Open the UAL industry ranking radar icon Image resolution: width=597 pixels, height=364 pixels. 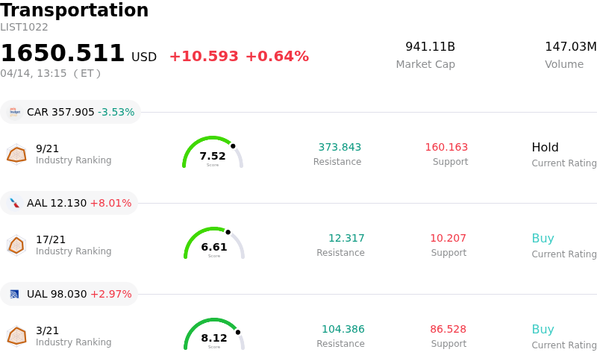tap(16, 336)
